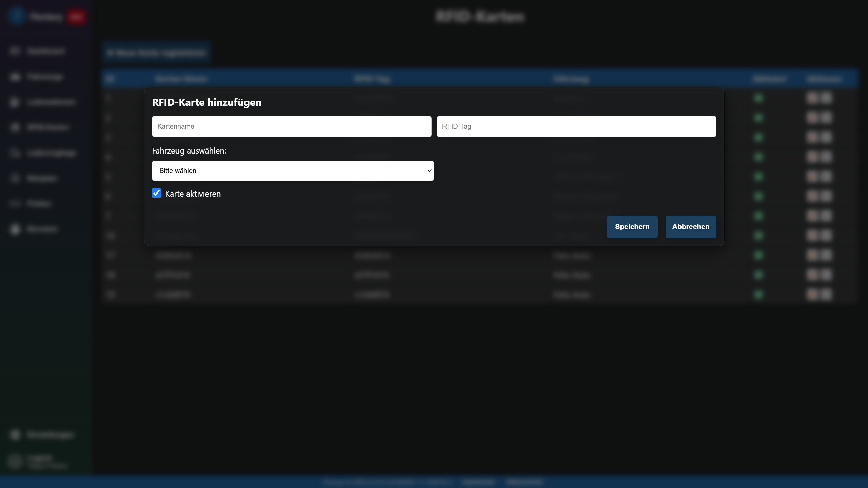Viewport: 868px width, 488px height.
Task: Open the Ladestationen sidebar icon
Action: click(x=15, y=102)
